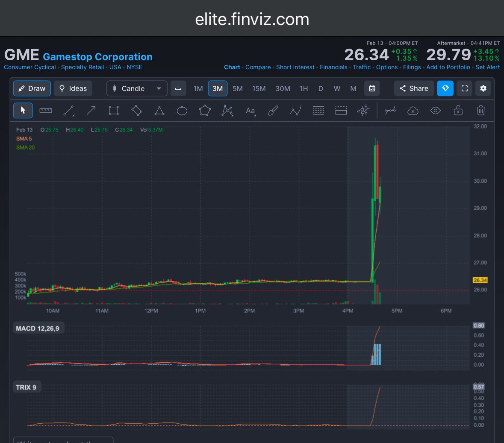The width and height of the screenshot is (504, 443).
Task: Open the Filings link
Action: coord(412,67)
